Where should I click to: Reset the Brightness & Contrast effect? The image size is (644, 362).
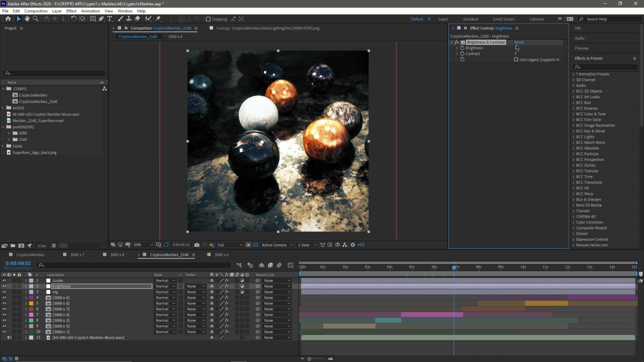coord(519,42)
